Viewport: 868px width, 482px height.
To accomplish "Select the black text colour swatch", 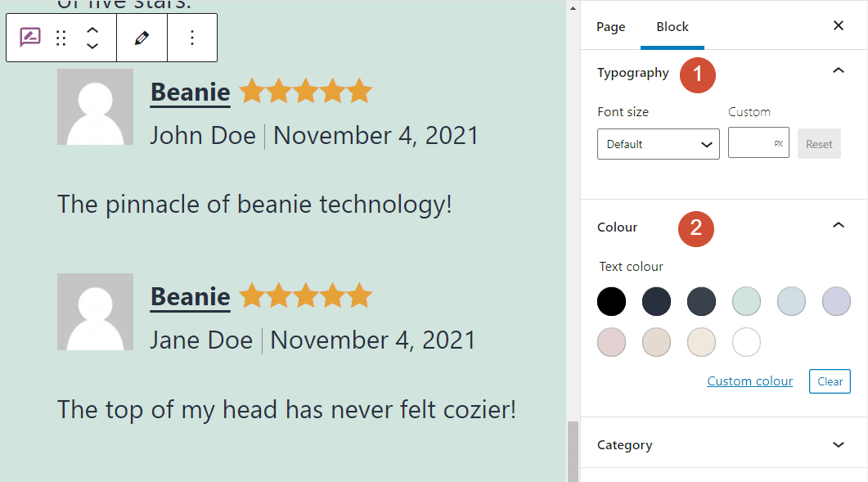I will point(611,301).
